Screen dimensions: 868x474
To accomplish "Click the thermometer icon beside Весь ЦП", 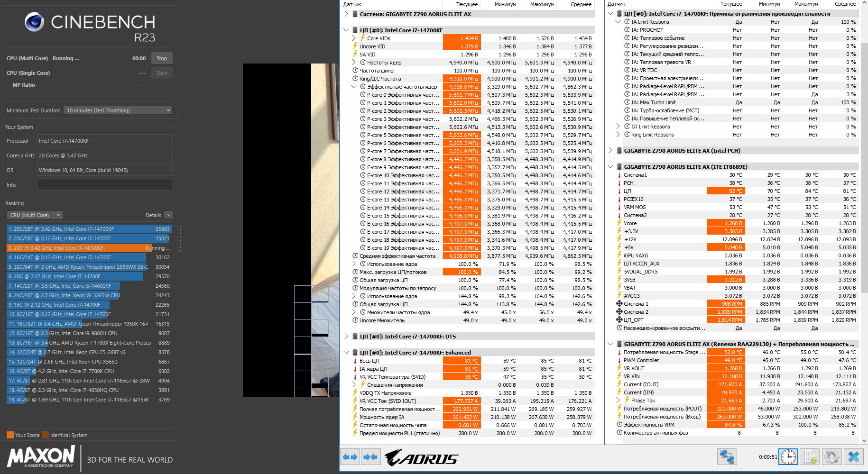I will pyautogui.click(x=355, y=361).
